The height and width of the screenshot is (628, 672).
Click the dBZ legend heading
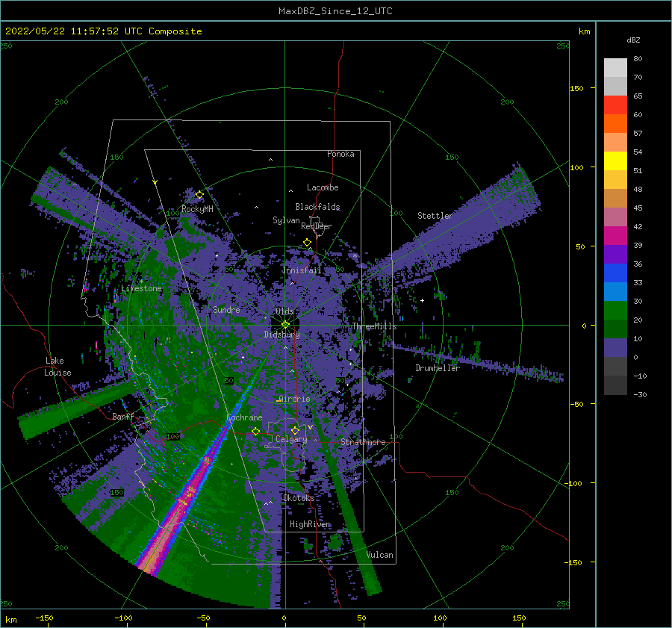tap(633, 40)
